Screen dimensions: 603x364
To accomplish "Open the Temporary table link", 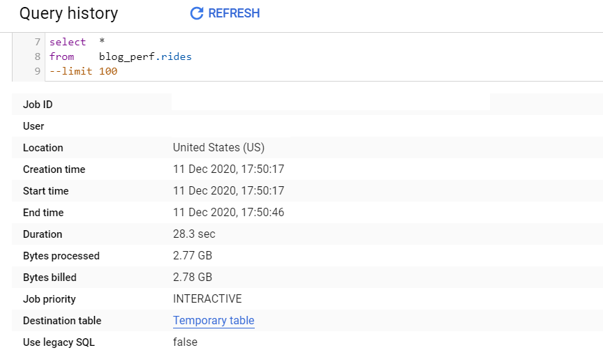I will [x=214, y=321].
